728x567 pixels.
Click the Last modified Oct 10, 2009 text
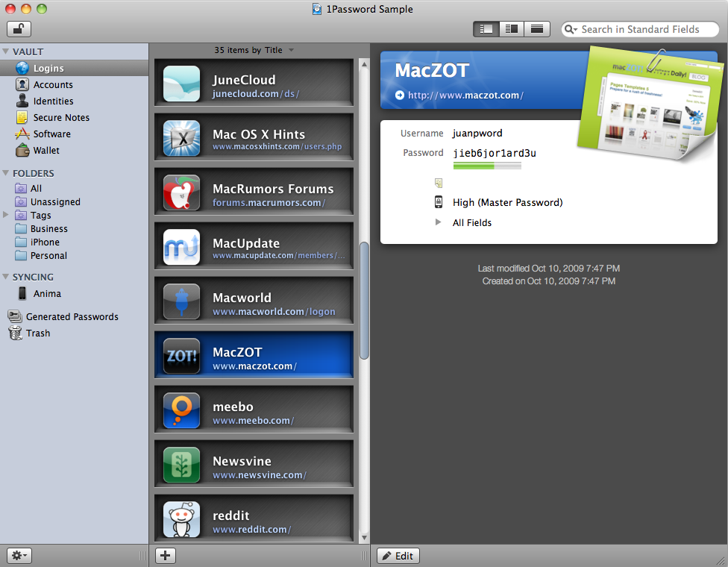pos(549,269)
